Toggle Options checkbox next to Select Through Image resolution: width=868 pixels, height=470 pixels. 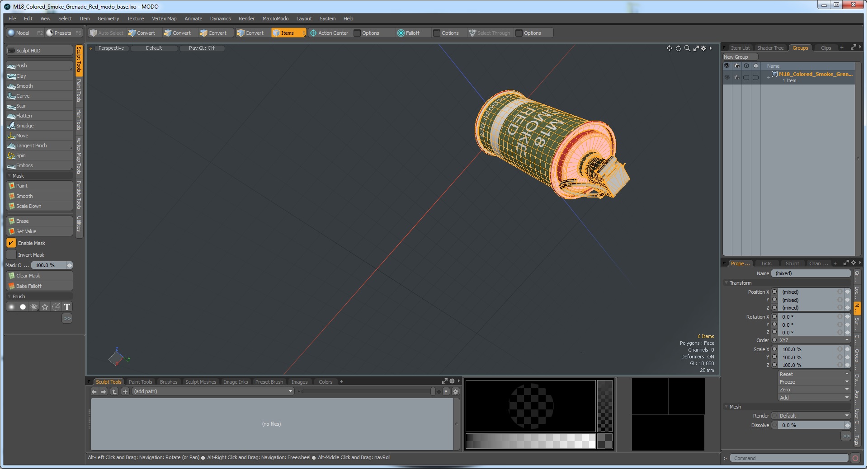(x=519, y=33)
